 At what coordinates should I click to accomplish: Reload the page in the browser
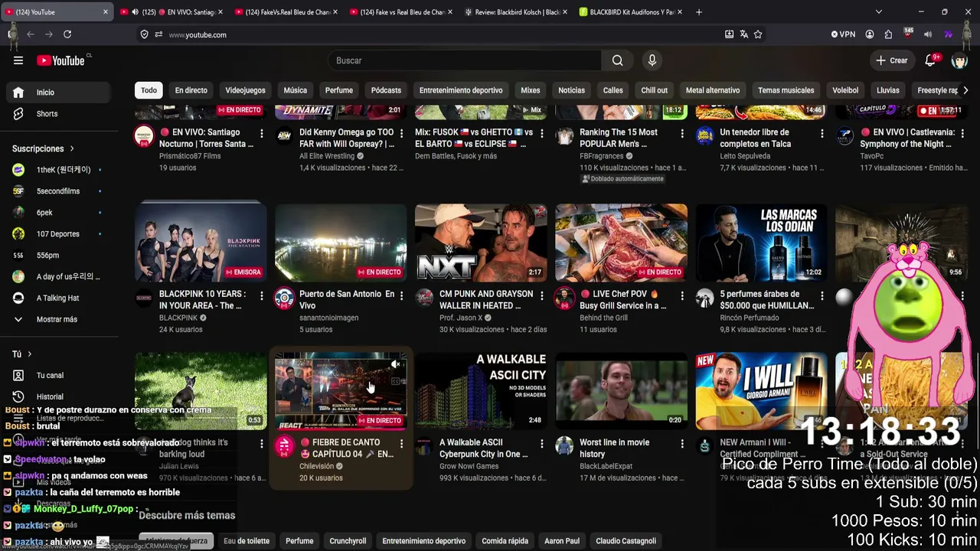(67, 34)
